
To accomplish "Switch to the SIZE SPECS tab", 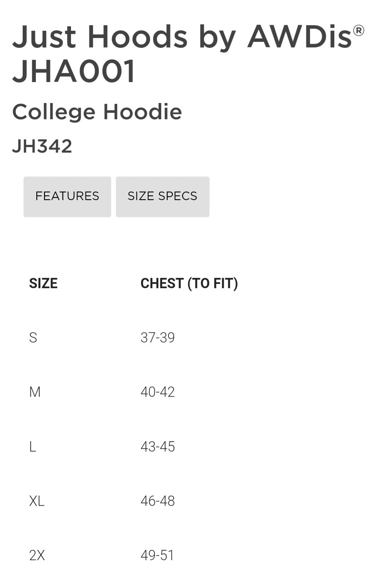I will [162, 196].
